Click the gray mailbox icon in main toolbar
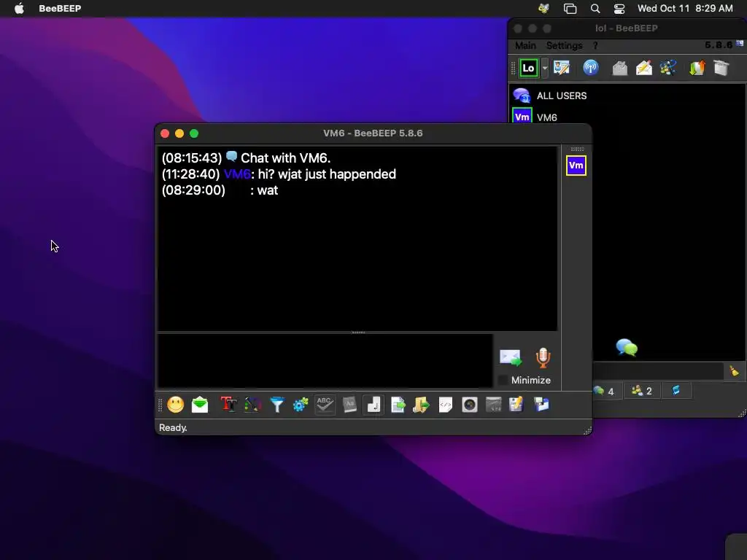Image resolution: width=747 pixels, height=560 pixels. (619, 68)
